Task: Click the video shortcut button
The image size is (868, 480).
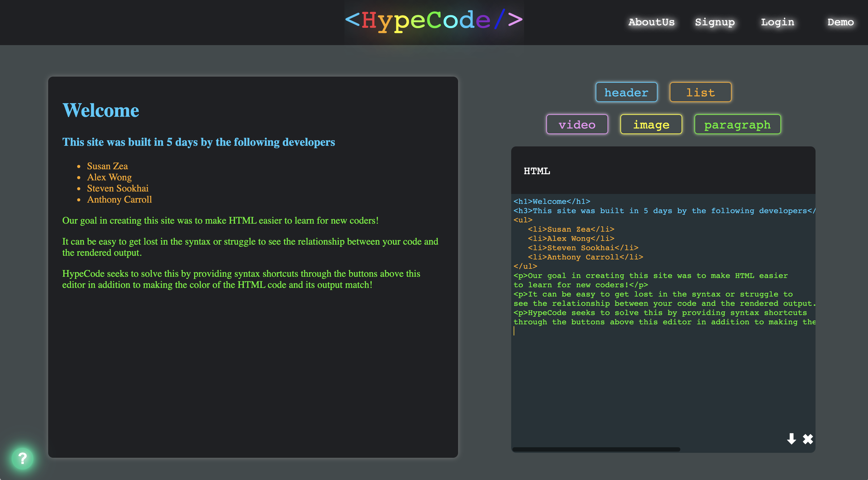Action: tap(577, 124)
